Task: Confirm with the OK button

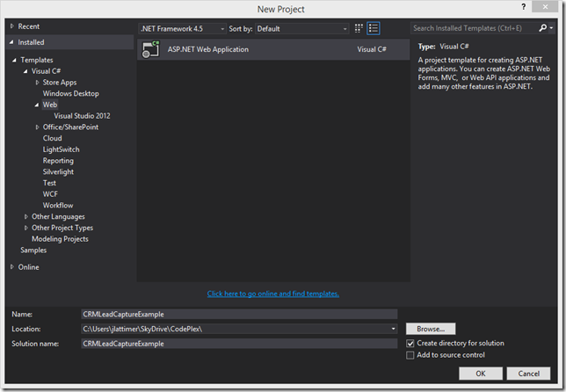Action: (481, 374)
